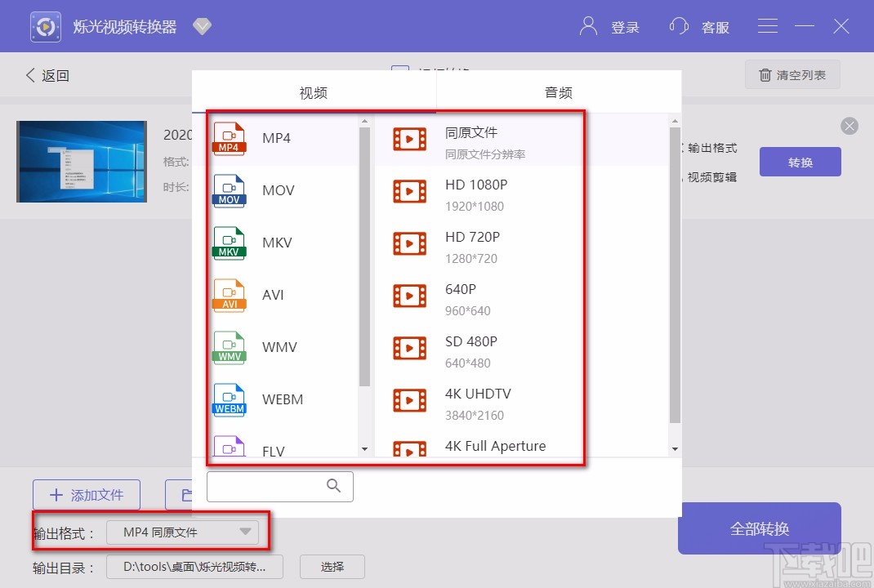This screenshot has width=874, height=588.
Task: Open the hamburger menu icon
Action: tap(768, 26)
